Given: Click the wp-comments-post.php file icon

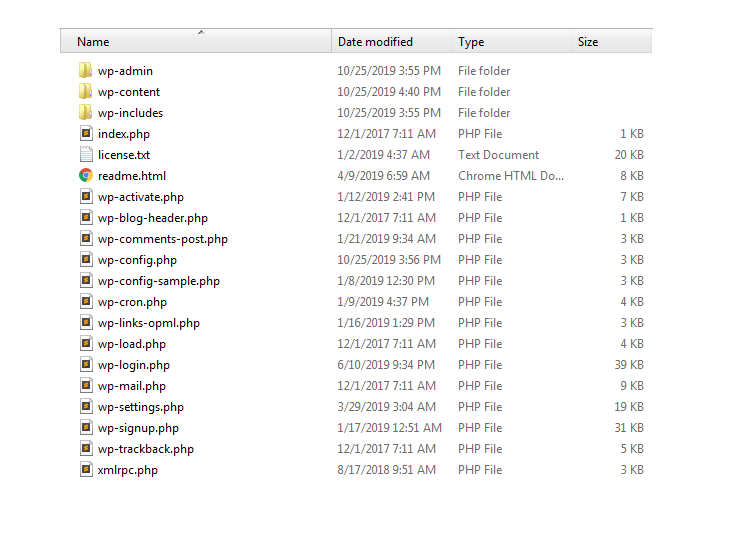Looking at the screenshot, I should click(x=86, y=239).
